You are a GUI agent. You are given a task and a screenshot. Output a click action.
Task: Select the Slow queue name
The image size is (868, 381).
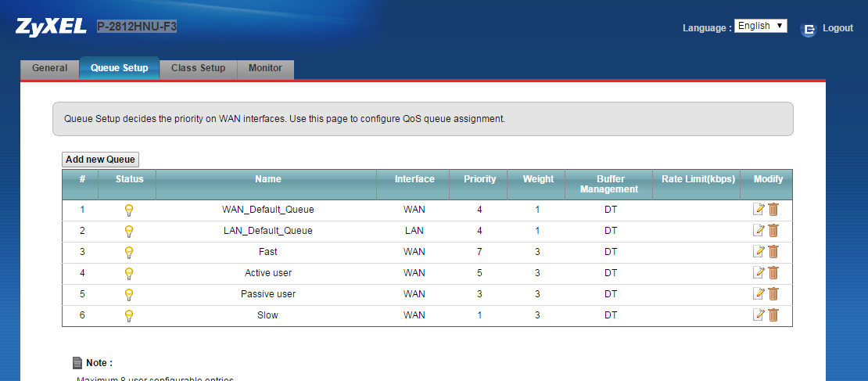coord(268,315)
